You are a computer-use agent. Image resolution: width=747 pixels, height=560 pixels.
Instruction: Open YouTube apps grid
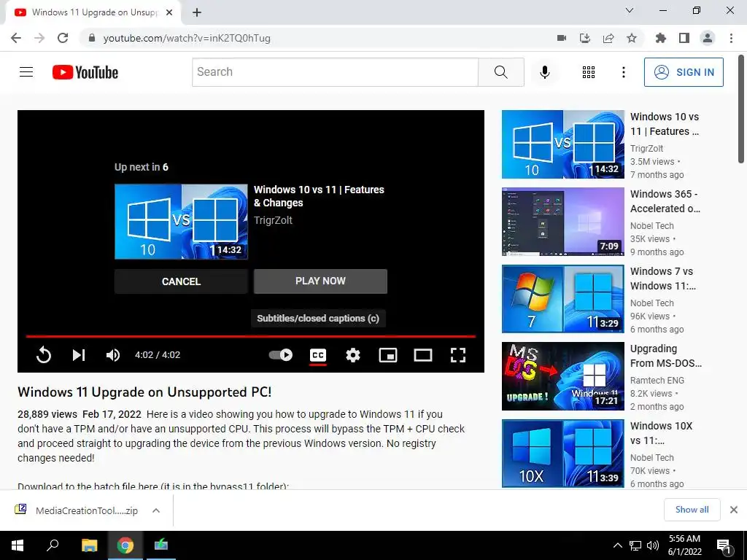pos(589,72)
